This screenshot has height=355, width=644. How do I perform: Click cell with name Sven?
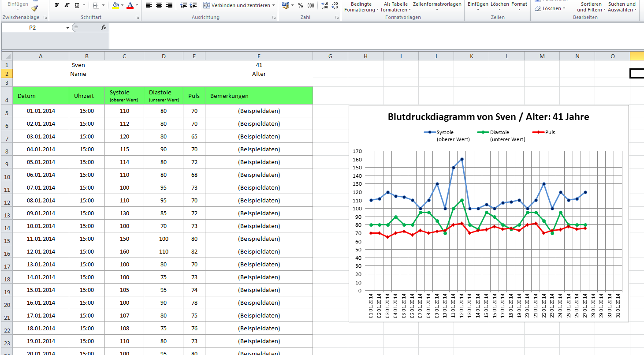pyautogui.click(x=78, y=65)
